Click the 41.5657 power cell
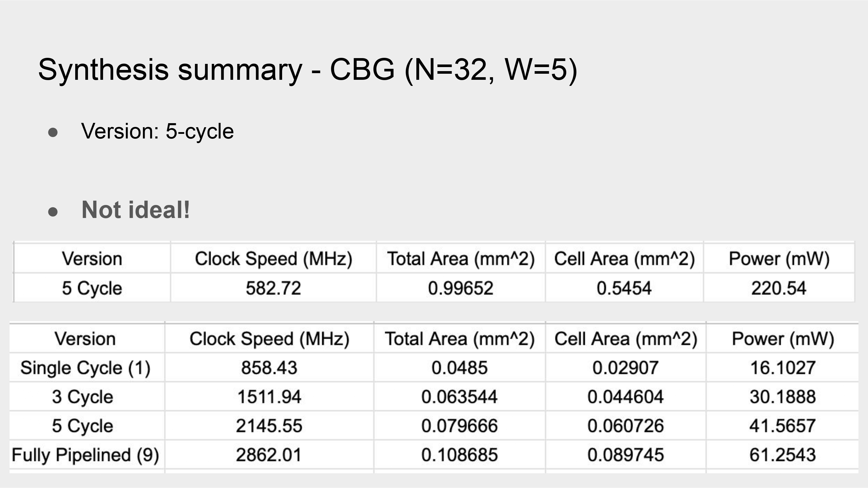The width and height of the screenshot is (868, 488). pos(782,426)
